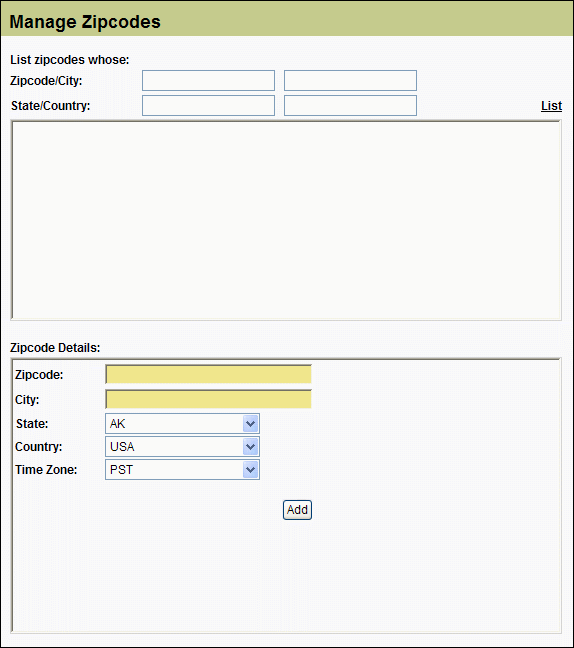Click the arrow icon on Time Zone combo
Screen dimensions: 574x648
[250, 470]
